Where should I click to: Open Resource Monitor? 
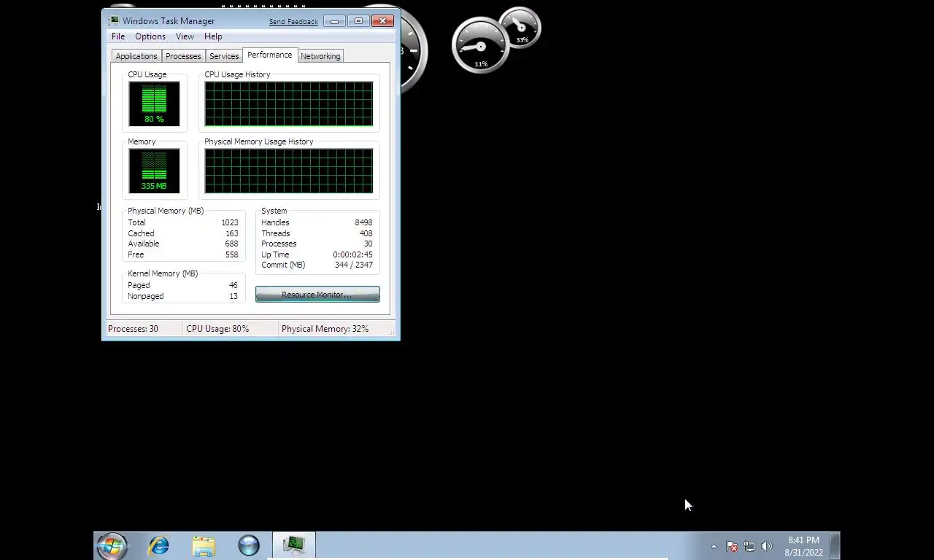[x=317, y=295]
